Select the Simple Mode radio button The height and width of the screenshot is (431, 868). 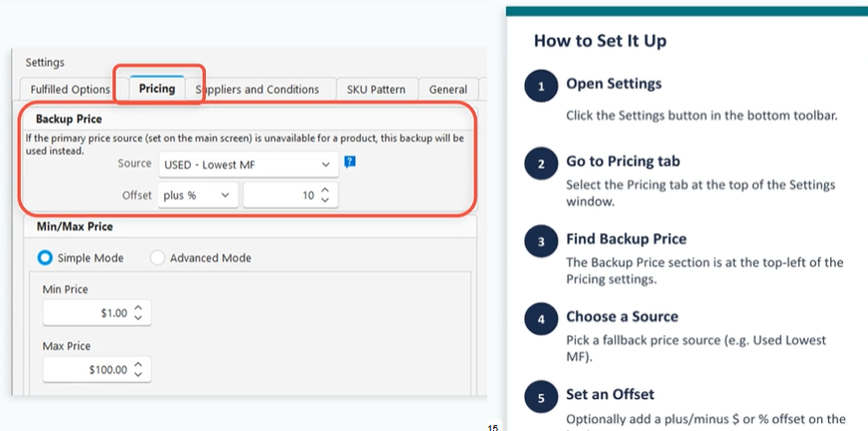45,258
